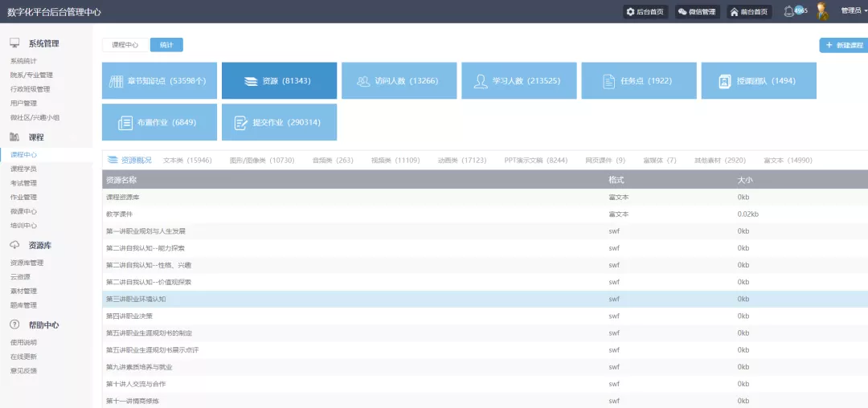Click the gear icon on 后台首页
868x408 pixels.
[x=630, y=11]
